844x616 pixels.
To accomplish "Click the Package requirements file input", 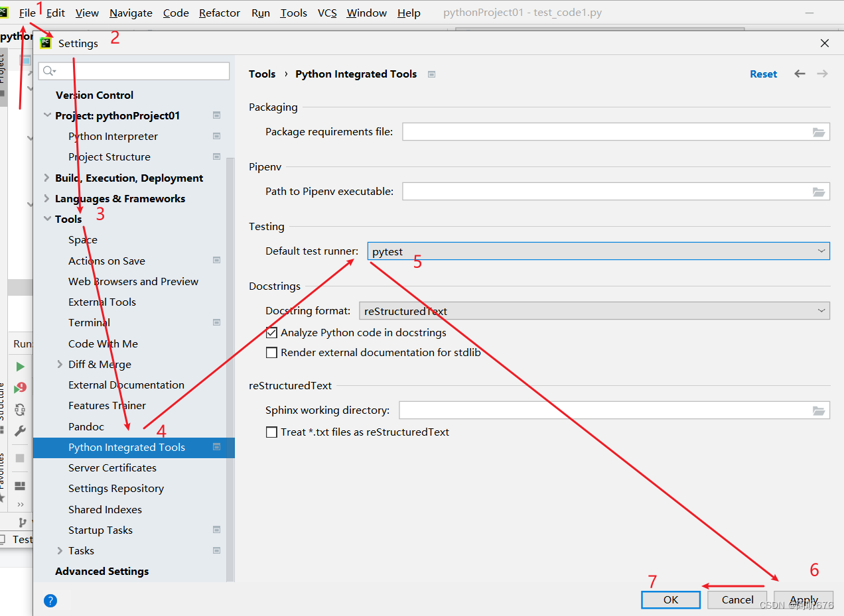I will 616,132.
